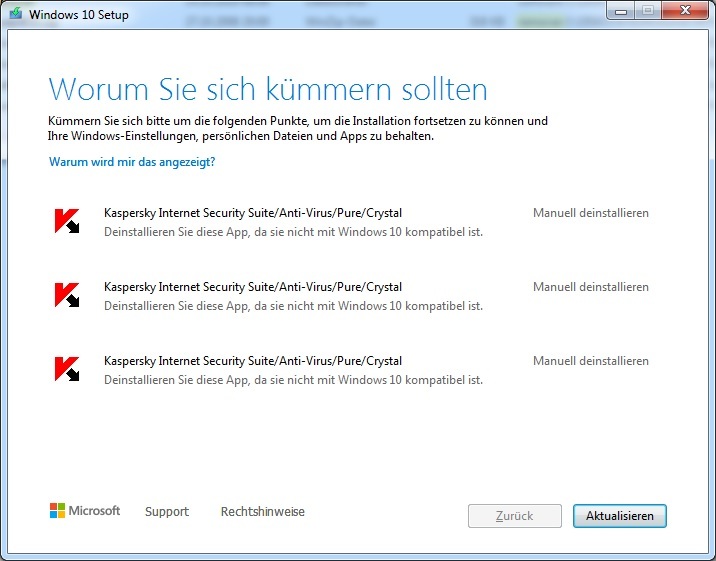Click the heading 'Worum Sie sich kümmern sollten'
The width and height of the screenshot is (716, 561).
tap(268, 89)
